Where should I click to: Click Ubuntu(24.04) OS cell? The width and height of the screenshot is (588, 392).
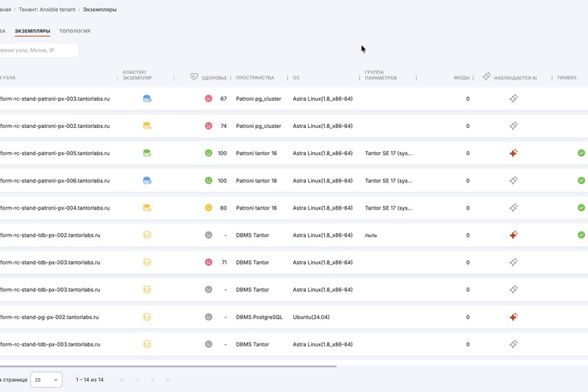(311, 317)
